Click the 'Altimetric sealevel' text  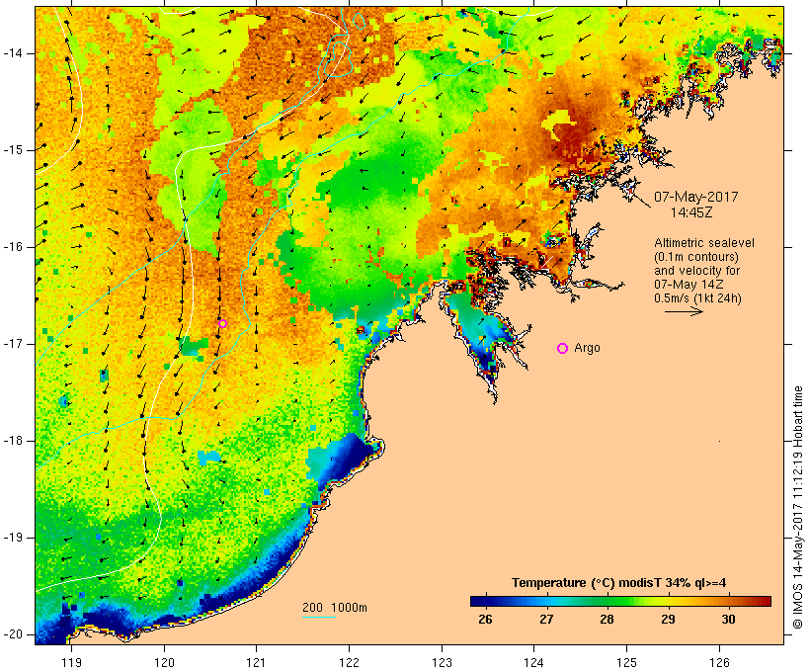click(x=704, y=243)
